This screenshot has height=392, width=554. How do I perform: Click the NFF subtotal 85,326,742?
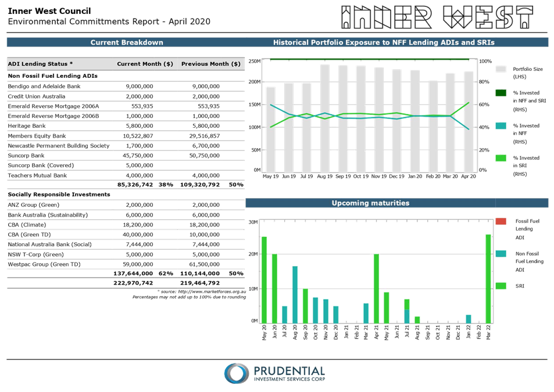pyautogui.click(x=135, y=185)
